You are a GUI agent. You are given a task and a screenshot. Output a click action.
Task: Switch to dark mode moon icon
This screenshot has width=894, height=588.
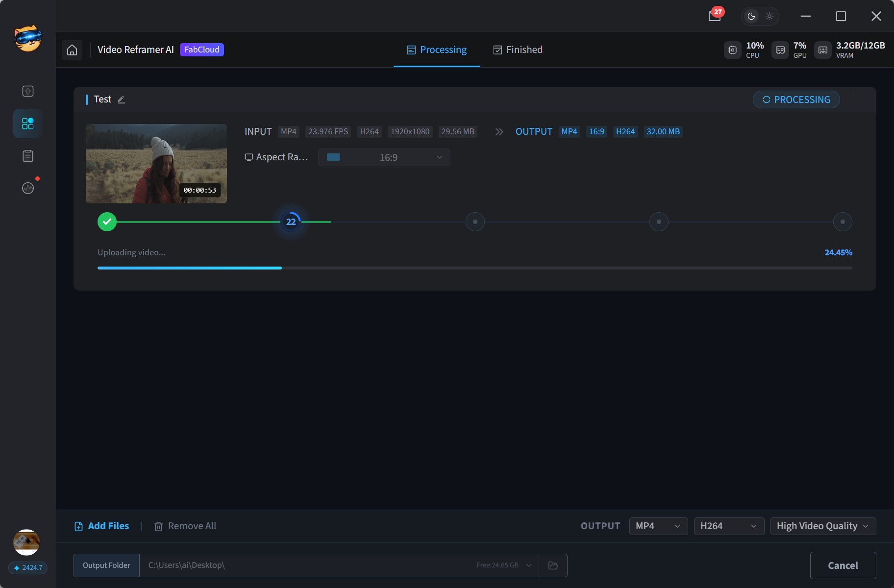[751, 16]
